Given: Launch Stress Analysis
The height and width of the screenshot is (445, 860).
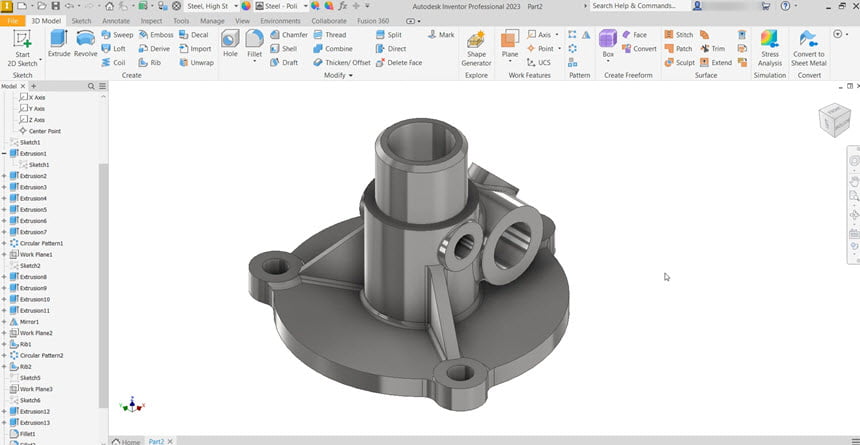Looking at the screenshot, I should point(770,48).
